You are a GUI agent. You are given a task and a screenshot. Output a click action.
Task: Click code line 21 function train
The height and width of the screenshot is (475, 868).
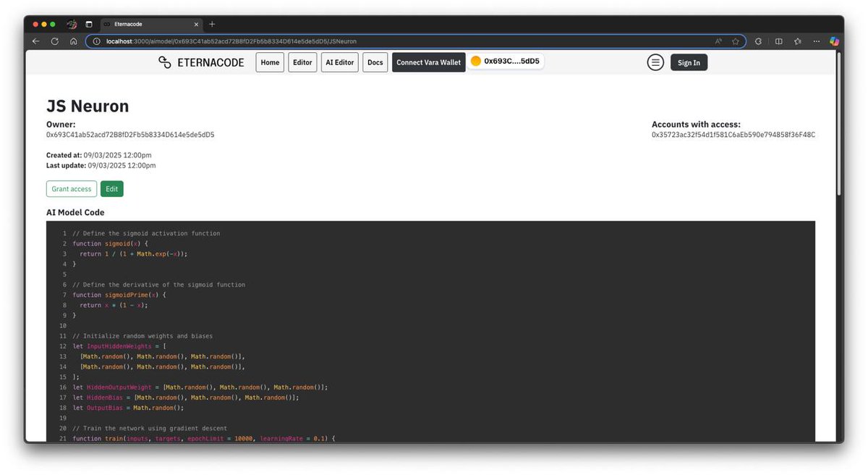click(204, 439)
